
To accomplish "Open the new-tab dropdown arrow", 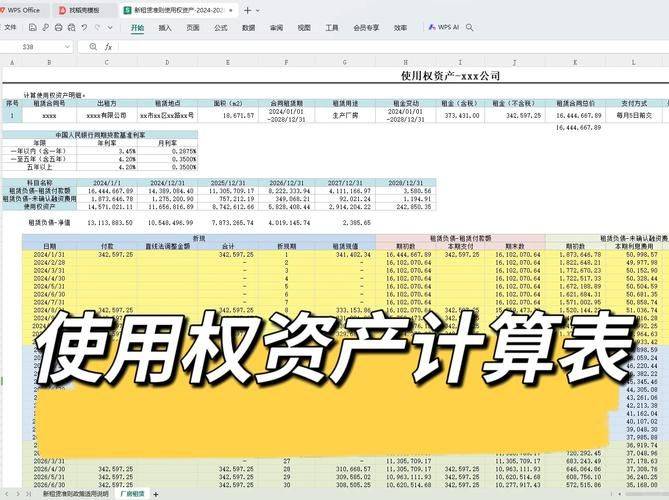I will (258, 10).
